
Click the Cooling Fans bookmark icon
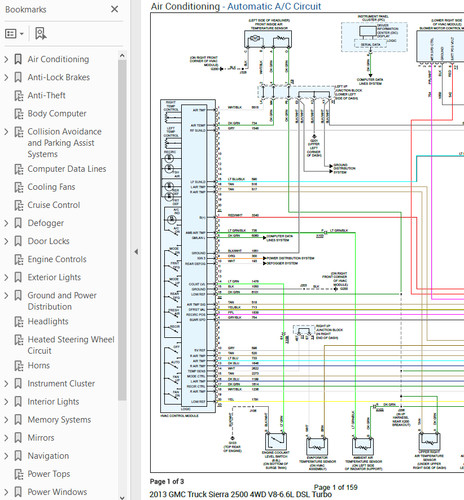coord(19,187)
